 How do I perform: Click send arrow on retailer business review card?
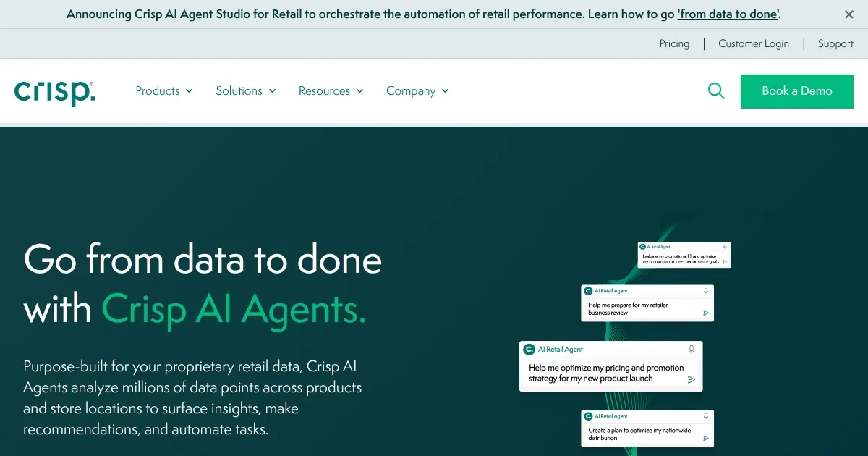click(706, 313)
